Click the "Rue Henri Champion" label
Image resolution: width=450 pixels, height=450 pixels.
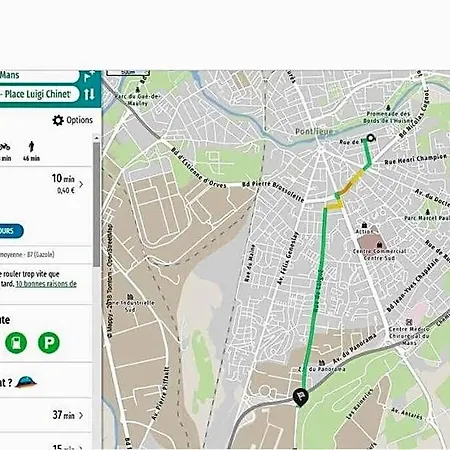coord(415,159)
